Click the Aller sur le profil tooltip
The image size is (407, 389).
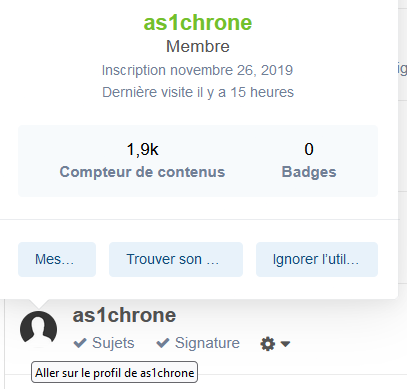click(114, 372)
